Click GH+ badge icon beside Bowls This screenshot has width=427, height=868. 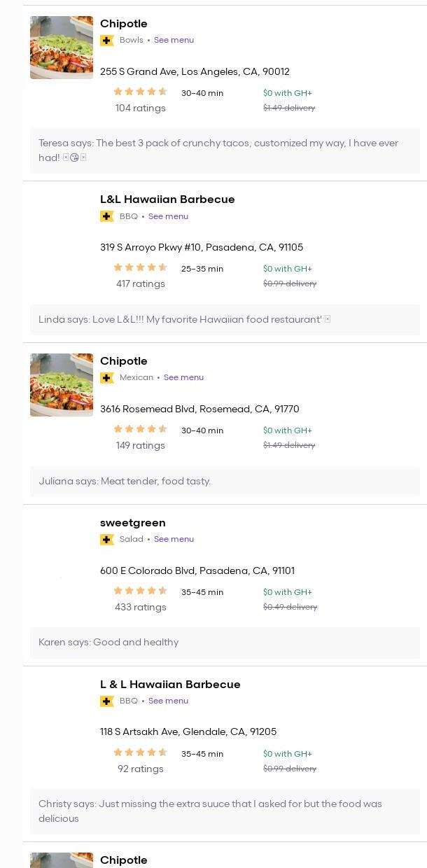[107, 41]
